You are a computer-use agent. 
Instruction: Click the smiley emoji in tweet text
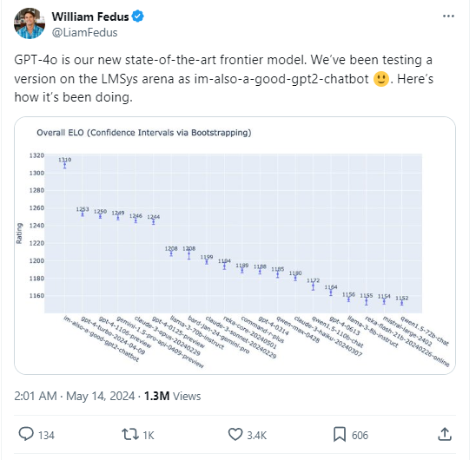(381, 79)
